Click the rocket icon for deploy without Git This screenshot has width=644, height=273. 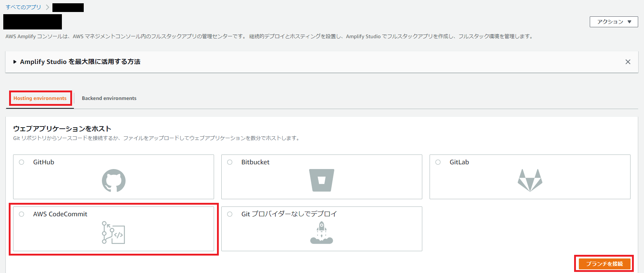(322, 232)
